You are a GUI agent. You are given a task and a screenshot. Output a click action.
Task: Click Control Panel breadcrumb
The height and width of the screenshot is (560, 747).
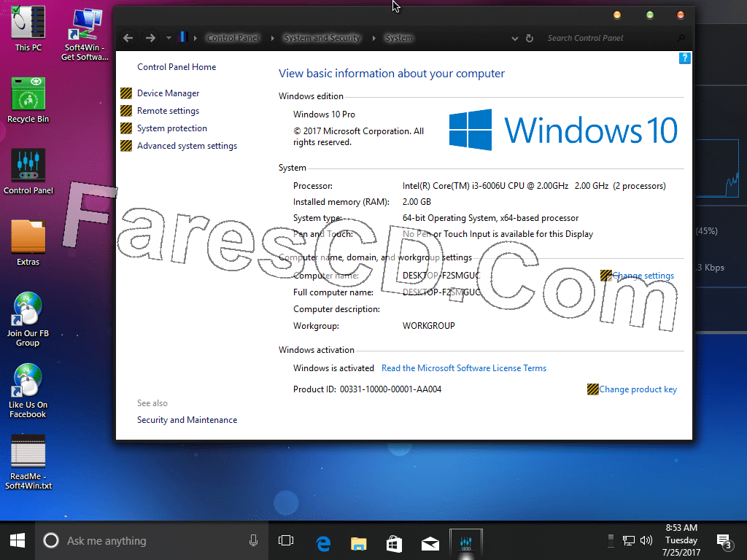(x=233, y=38)
